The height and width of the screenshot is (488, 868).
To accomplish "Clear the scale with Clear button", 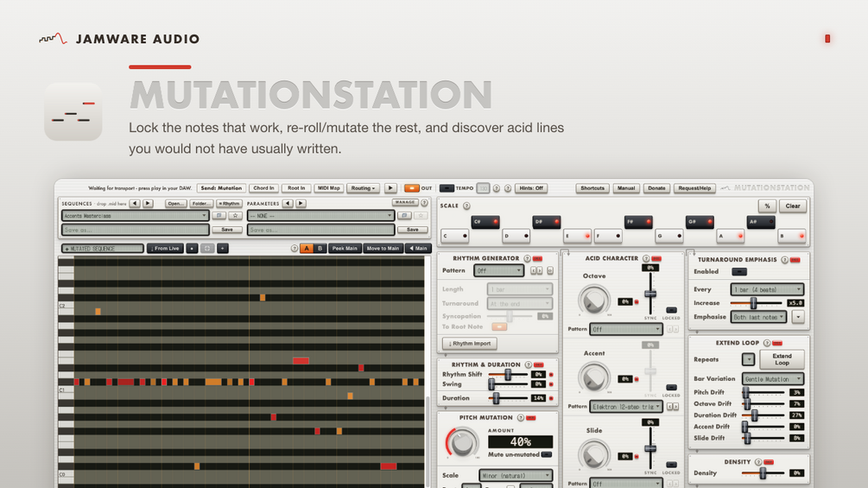I will click(x=793, y=206).
